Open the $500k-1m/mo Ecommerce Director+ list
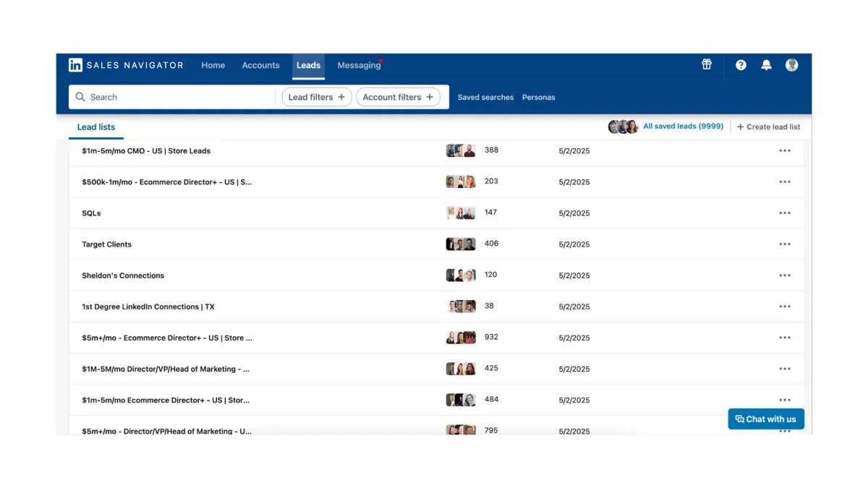Image resolution: width=868 pixels, height=488 pixels. click(x=167, y=182)
